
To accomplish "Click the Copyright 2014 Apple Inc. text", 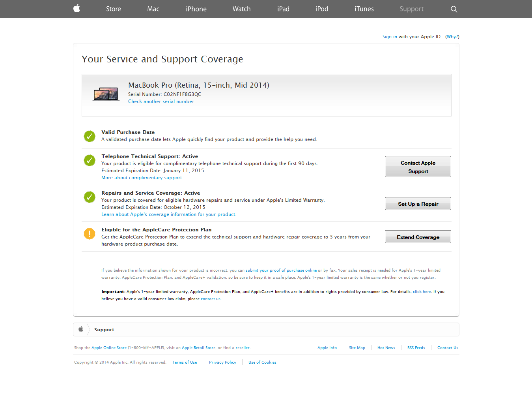I will [120, 362].
